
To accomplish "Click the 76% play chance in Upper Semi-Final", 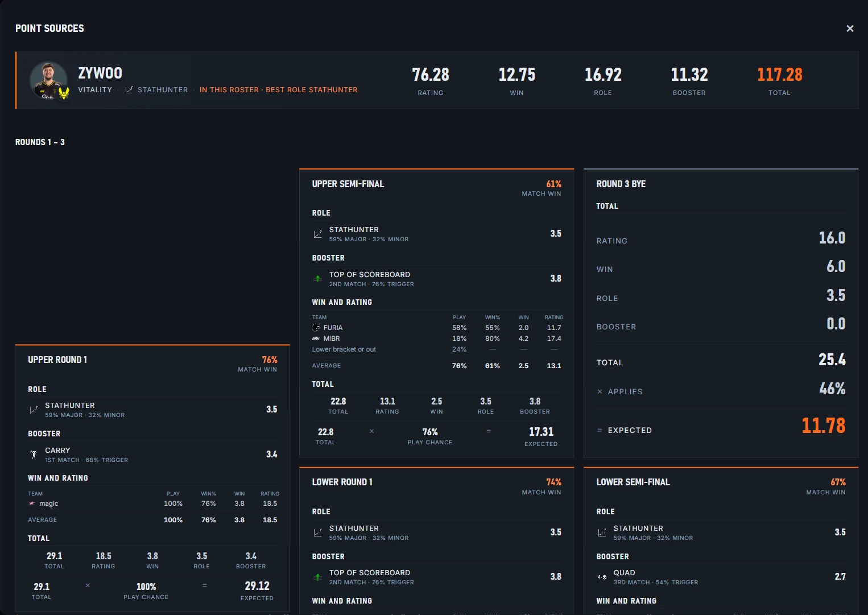I will [x=430, y=432].
